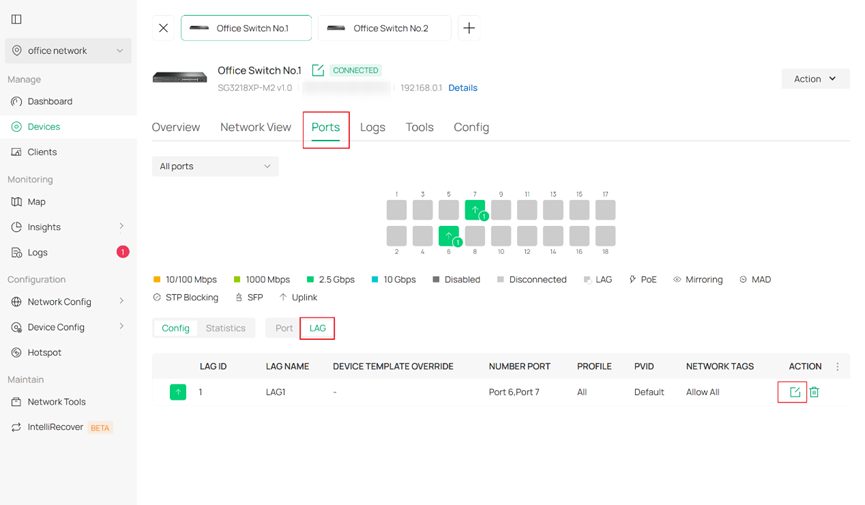Open table column options three-dot icon

838,367
